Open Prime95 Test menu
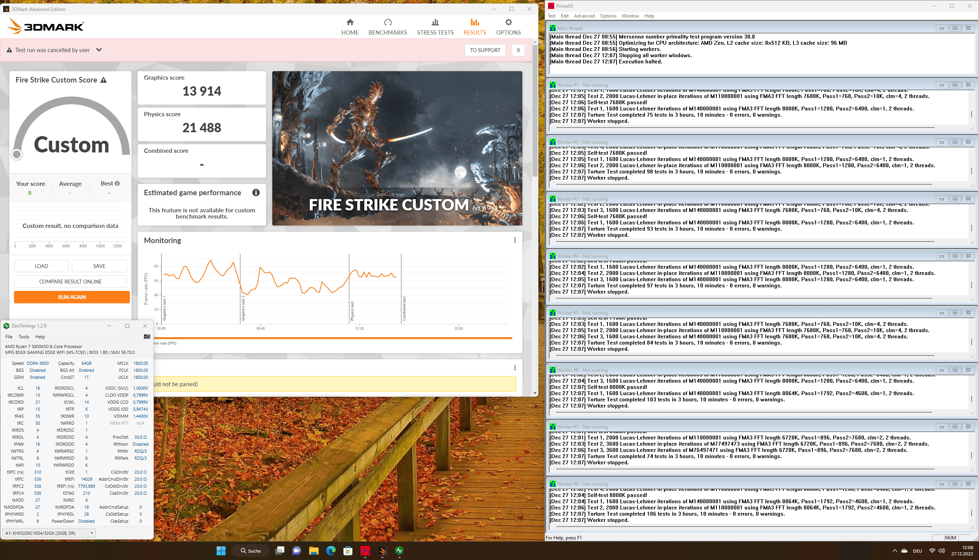This screenshot has height=560, width=979. (x=552, y=16)
